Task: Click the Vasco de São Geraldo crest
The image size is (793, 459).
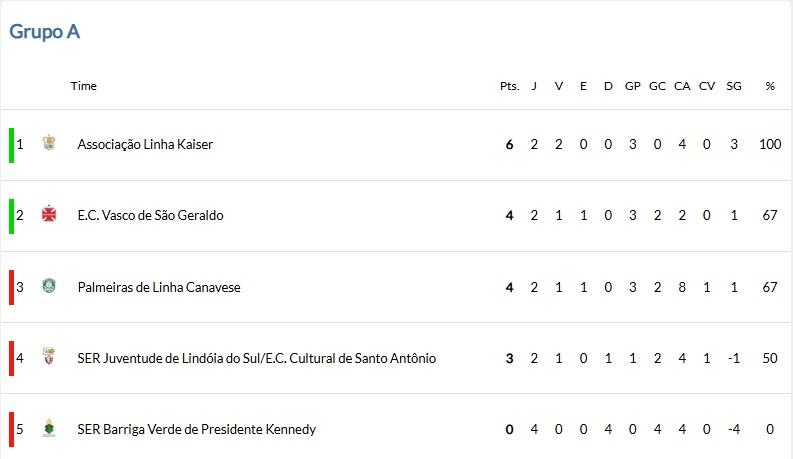Action: 49,214
